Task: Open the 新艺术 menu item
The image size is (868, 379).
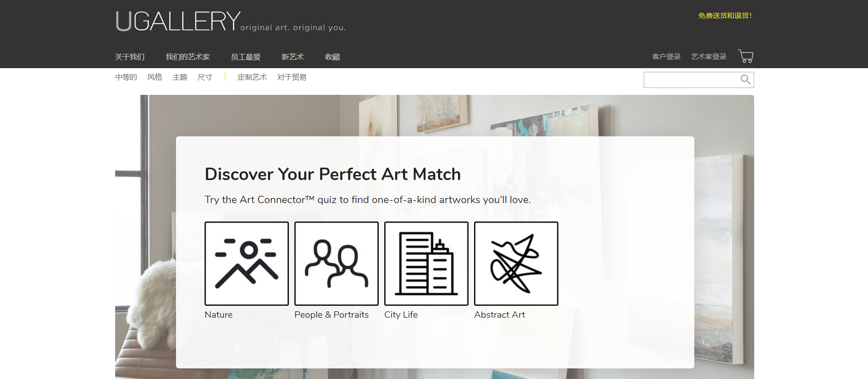Action: click(293, 57)
